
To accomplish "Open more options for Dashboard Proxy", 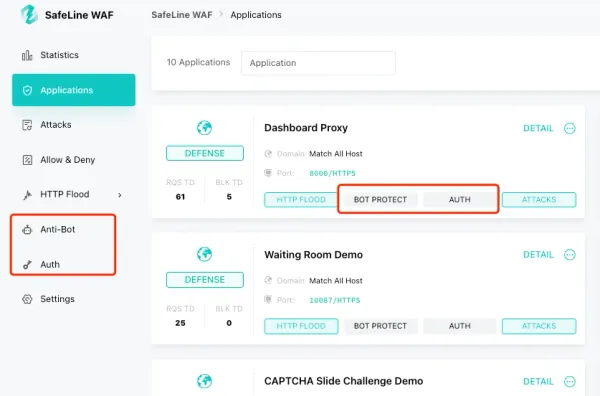I will 569,128.
